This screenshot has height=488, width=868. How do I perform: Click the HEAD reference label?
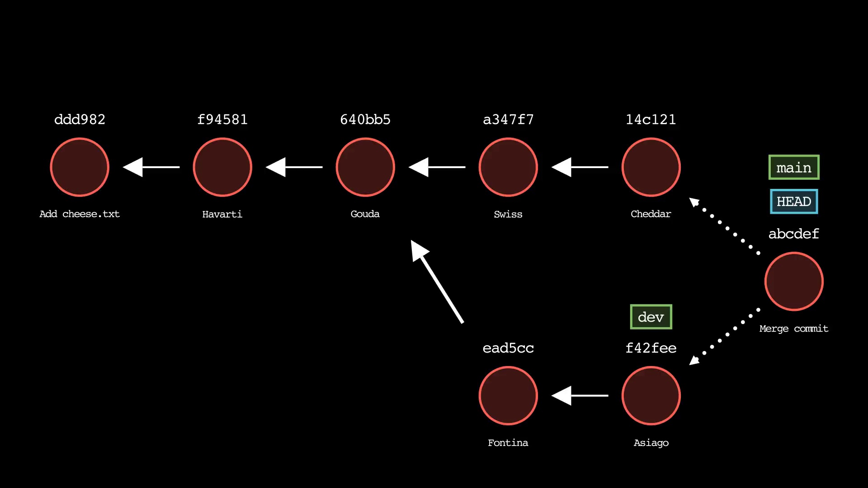(x=793, y=201)
